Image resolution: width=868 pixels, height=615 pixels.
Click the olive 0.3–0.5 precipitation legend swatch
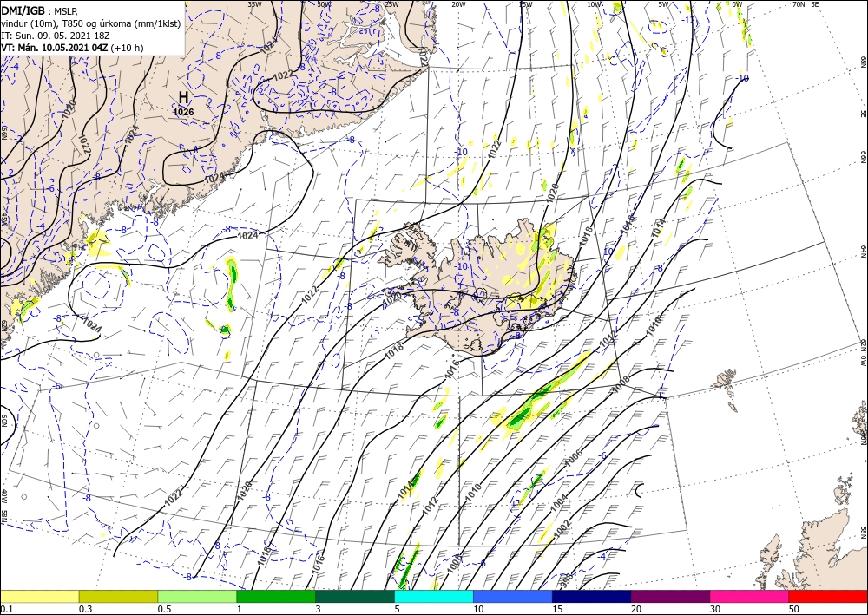point(118,596)
